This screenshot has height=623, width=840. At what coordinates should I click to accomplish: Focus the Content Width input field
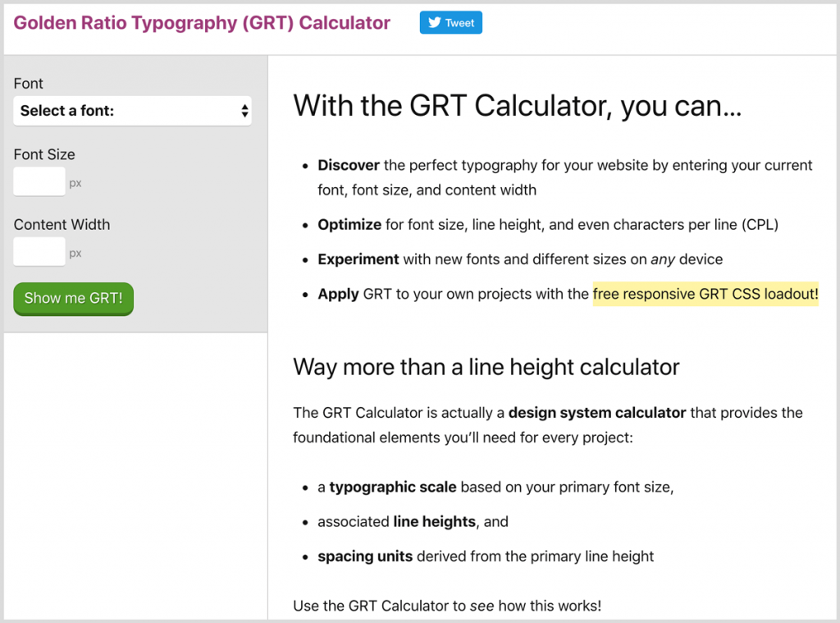click(x=39, y=251)
